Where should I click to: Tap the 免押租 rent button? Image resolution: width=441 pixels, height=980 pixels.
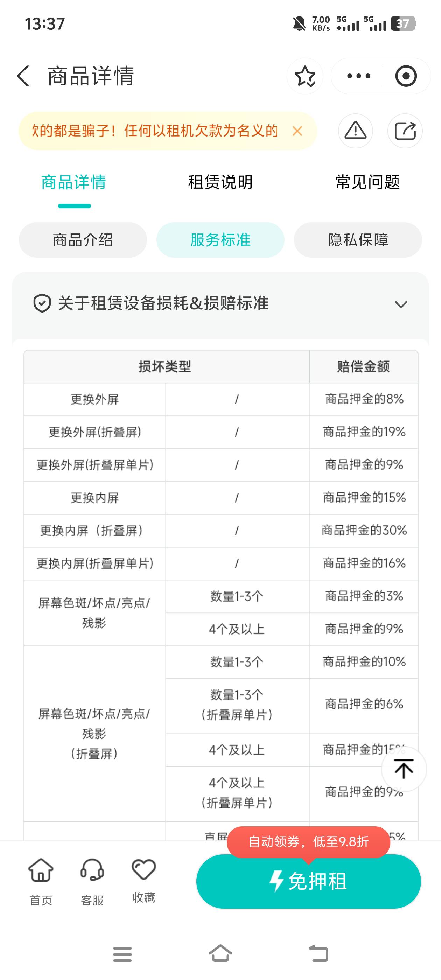[309, 881]
